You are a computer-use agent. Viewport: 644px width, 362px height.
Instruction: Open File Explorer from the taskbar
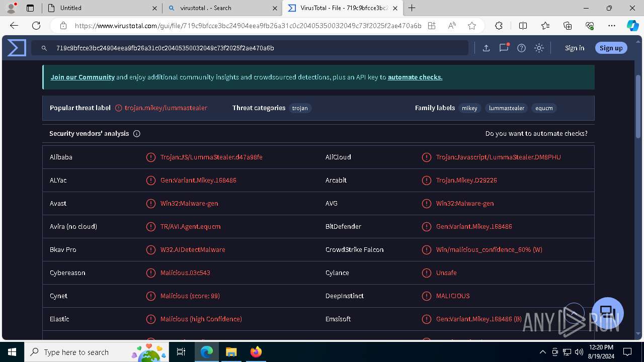click(231, 352)
